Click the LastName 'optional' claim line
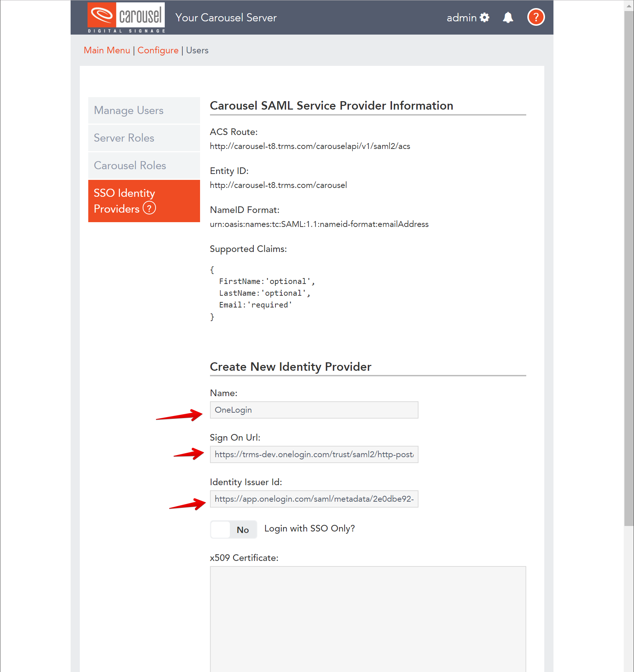This screenshot has width=634, height=672. (x=265, y=293)
